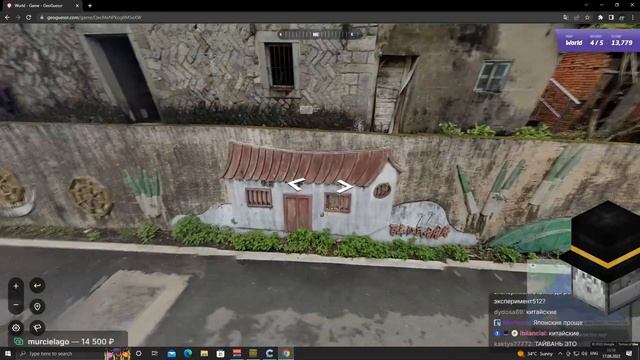Open Task View on taskbar
The width and height of the screenshot is (640, 360).
pos(155,353)
